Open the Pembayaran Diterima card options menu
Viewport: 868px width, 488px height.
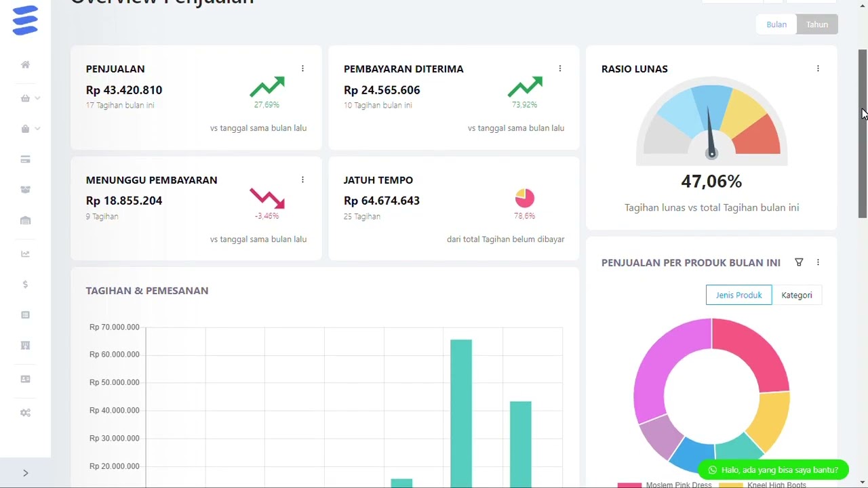pos(560,68)
